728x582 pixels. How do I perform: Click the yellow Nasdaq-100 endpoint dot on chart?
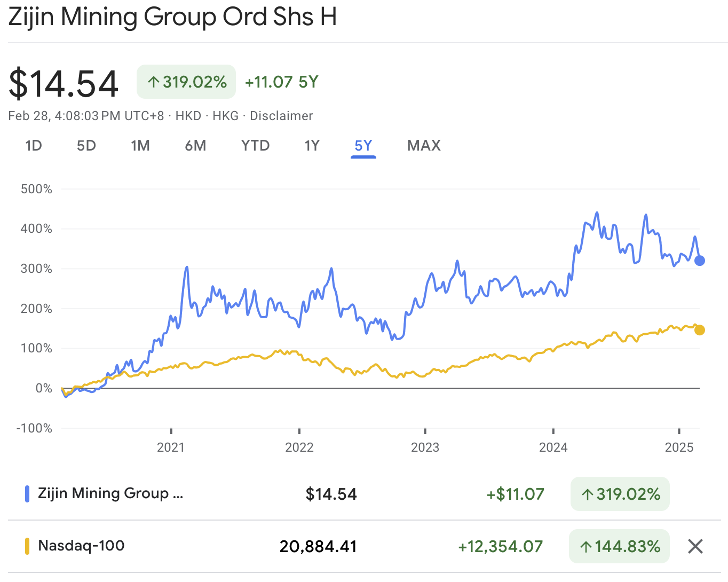(700, 330)
